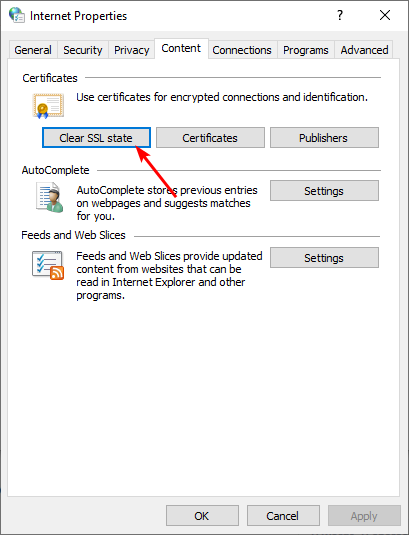Open the Certificates button dialog
Screen dimensions: 409x535
click(x=210, y=138)
